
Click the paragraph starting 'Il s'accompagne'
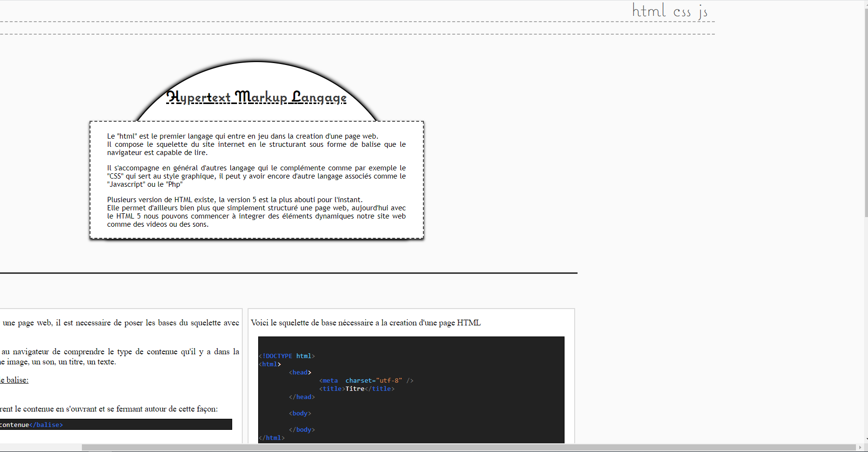tap(256, 176)
